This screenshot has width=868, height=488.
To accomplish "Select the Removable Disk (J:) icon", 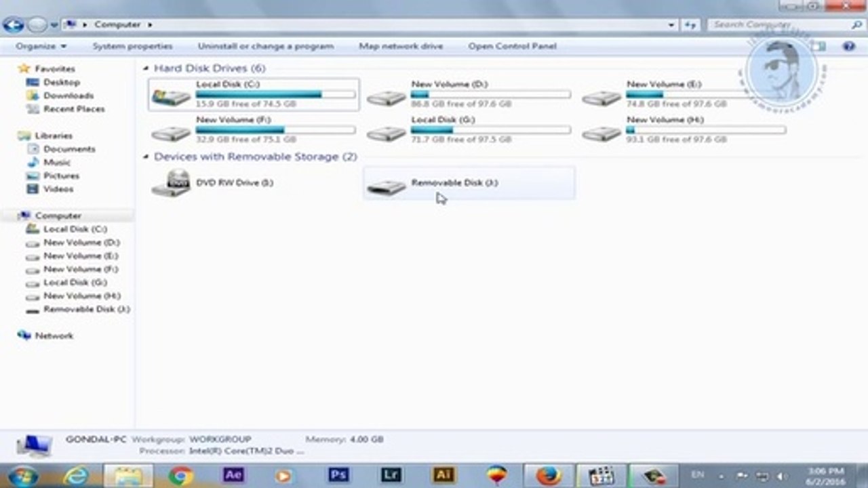I will click(387, 186).
